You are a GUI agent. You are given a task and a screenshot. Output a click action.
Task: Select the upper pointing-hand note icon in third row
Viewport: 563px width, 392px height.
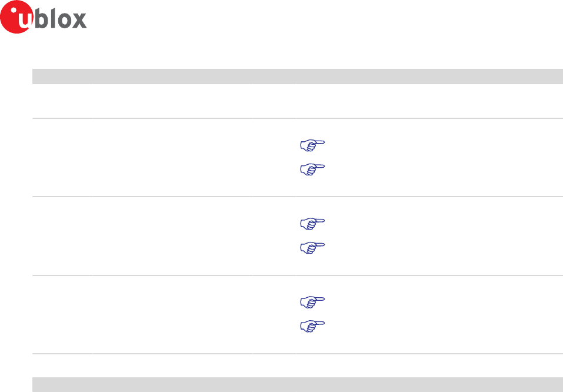(x=312, y=224)
